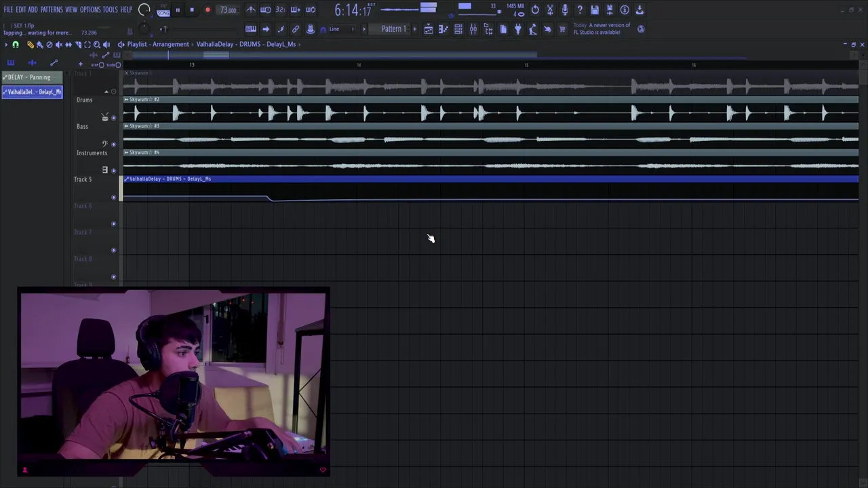868x488 pixels.
Task: Open the Piano roll view icon
Action: point(443,29)
